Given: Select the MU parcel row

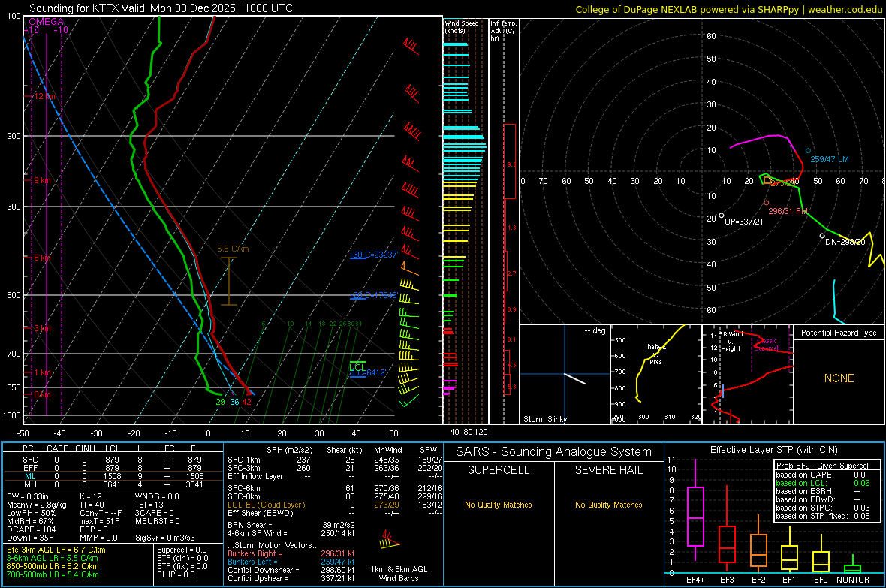Looking at the screenshot, I should tap(112, 484).
